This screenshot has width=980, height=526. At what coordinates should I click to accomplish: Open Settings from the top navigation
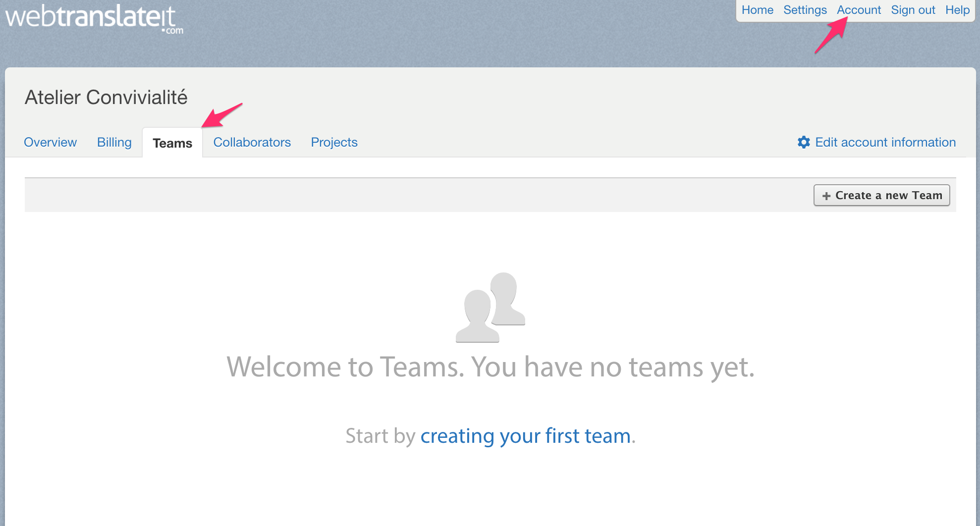805,10
